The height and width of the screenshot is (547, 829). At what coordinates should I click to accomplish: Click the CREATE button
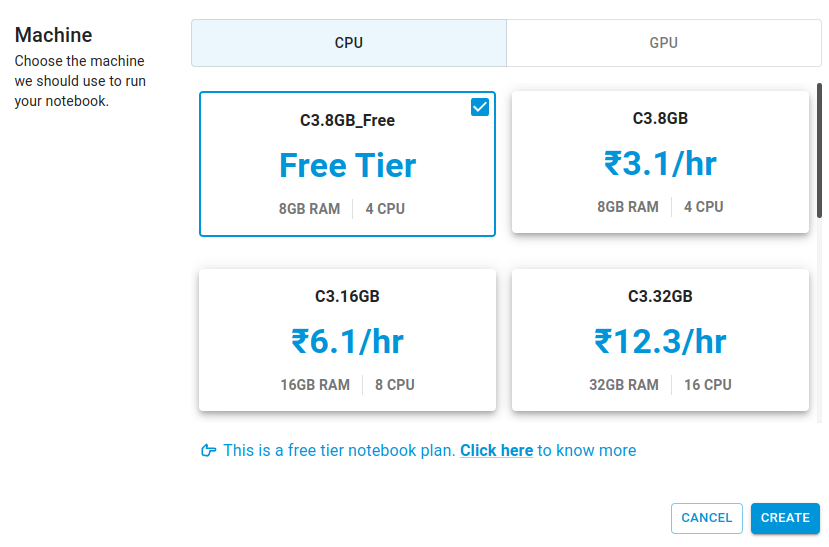[x=785, y=518]
